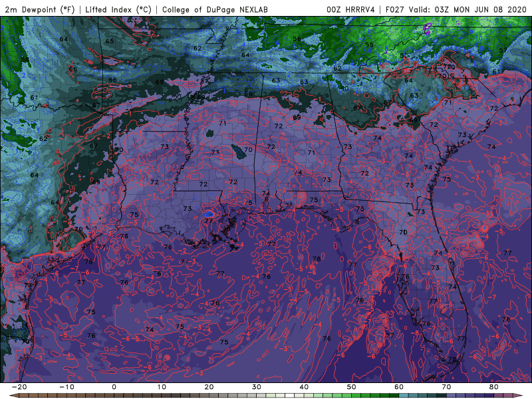Click the "2m Dewpoint (°F)" title text
The height and width of the screenshot is (399, 532).
(40, 9)
